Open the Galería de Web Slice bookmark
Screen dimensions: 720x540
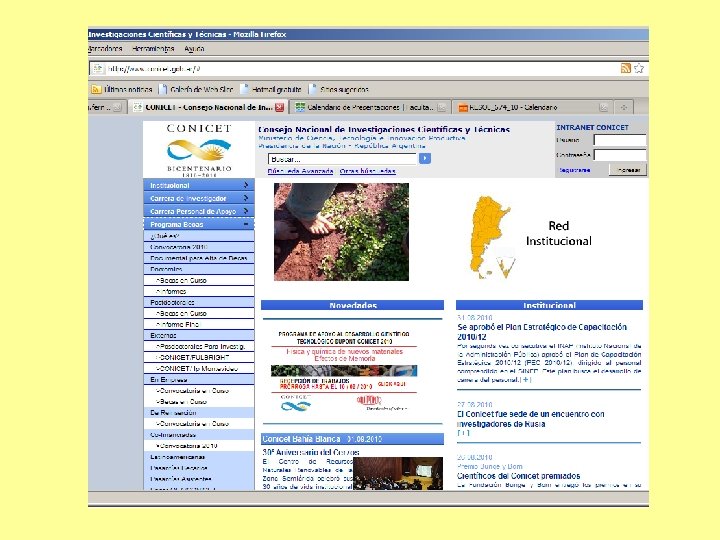tap(196, 89)
